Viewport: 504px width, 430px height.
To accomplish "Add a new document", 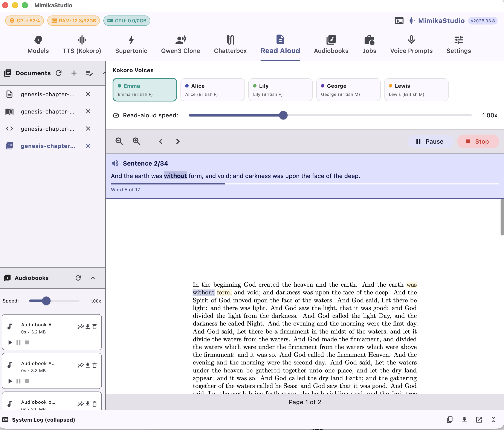I will tap(74, 73).
